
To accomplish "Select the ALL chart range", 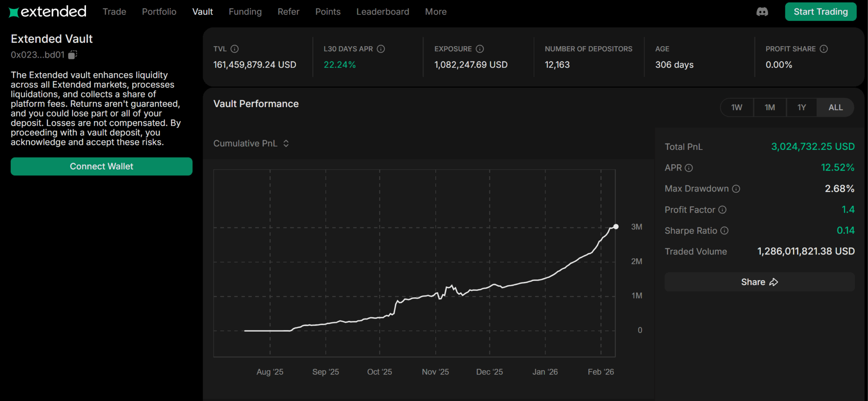I will click(x=835, y=108).
